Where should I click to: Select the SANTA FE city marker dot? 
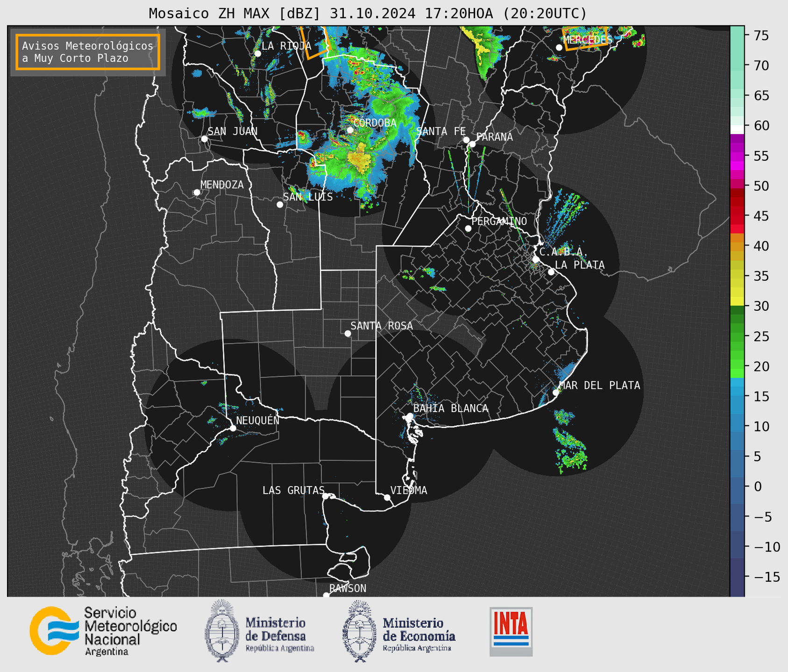pos(466,140)
